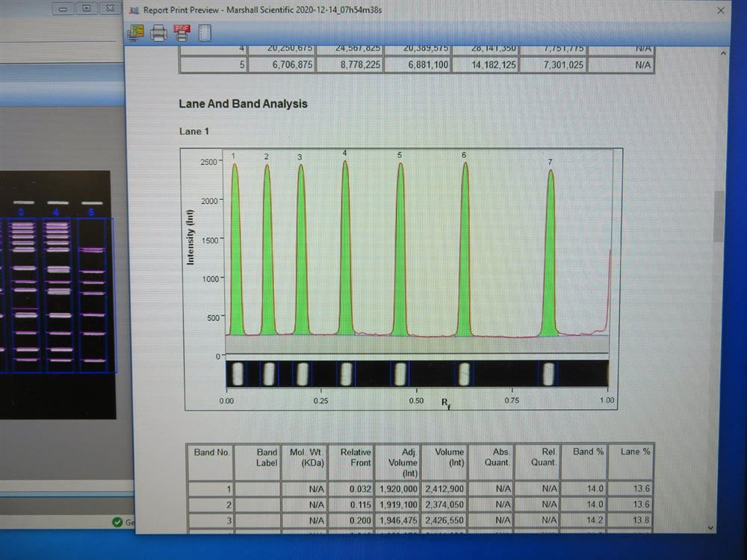The width and height of the screenshot is (747, 560).
Task: Click the 'Abs. Quant.' column header
Action: coord(491,462)
